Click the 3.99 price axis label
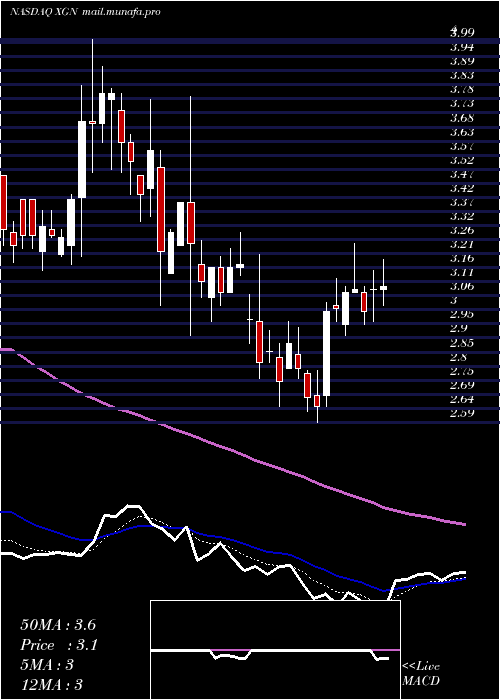Viewport: 500px width, 700px height. coord(462,32)
